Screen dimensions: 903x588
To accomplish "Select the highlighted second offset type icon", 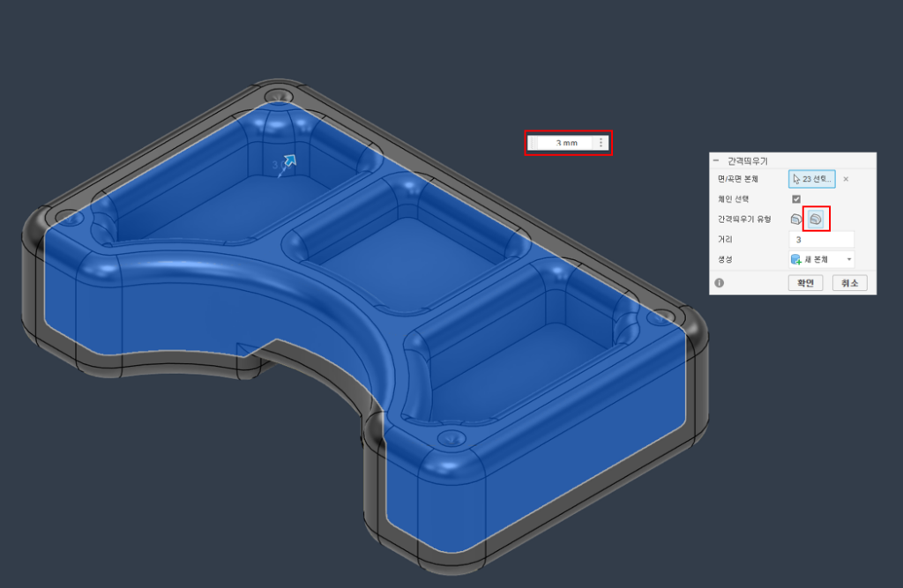I will pos(816,219).
